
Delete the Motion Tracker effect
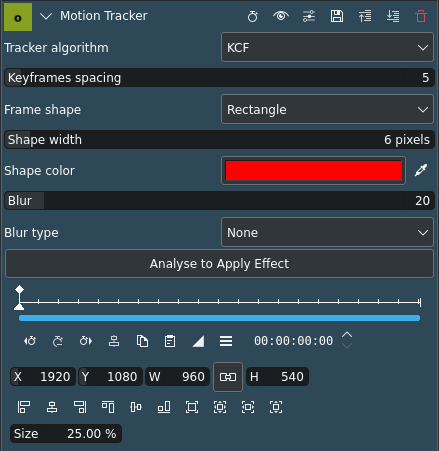(x=421, y=16)
